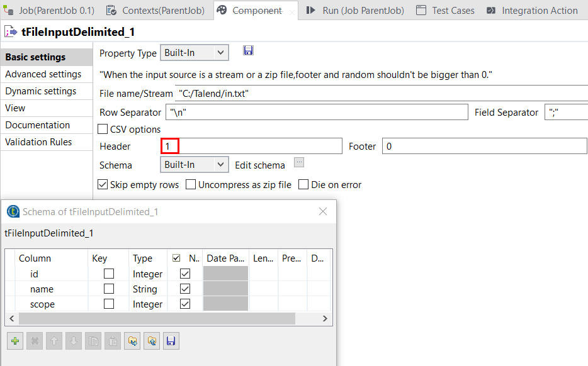Screen dimensions: 588x366
Task: Click the Footer value field
Action: point(485,146)
